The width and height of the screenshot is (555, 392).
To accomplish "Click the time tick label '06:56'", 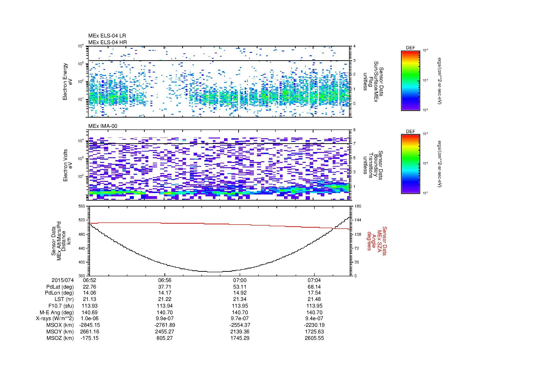I will point(165,280).
